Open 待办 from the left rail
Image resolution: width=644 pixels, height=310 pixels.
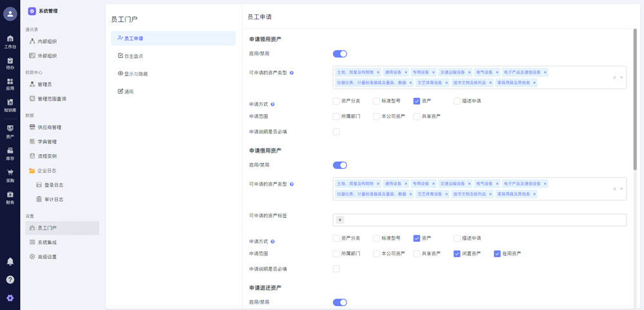pyautogui.click(x=10, y=64)
